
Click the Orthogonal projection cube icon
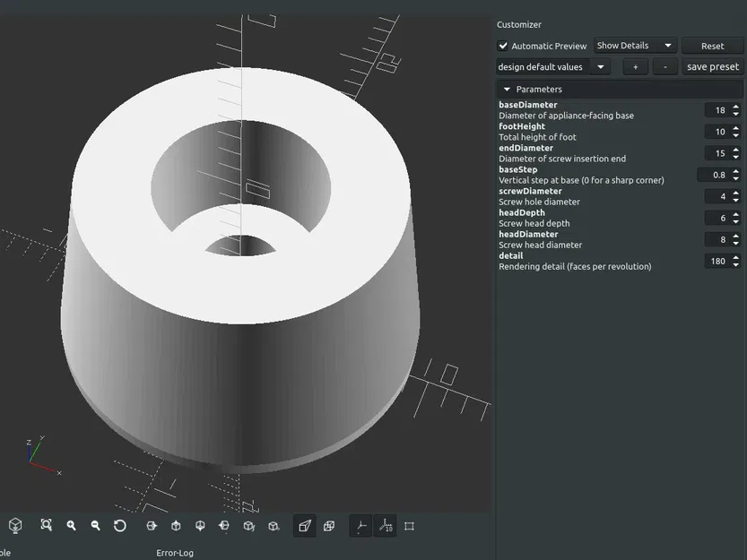329,526
